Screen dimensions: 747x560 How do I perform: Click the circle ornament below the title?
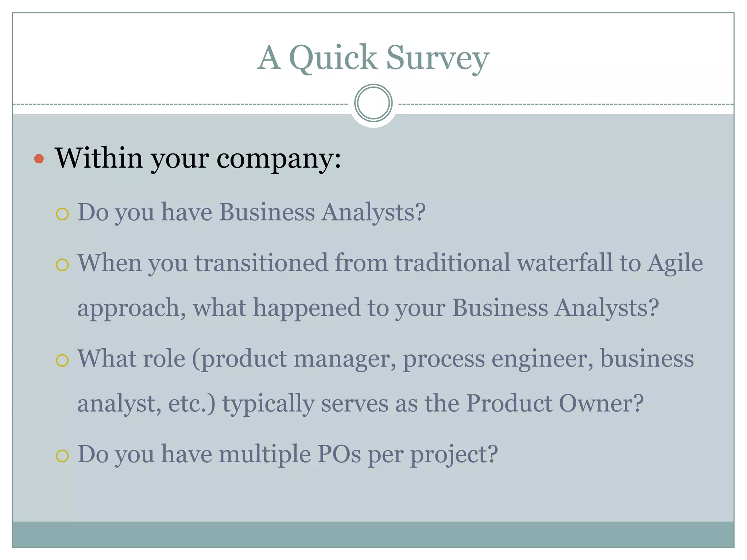(373, 103)
